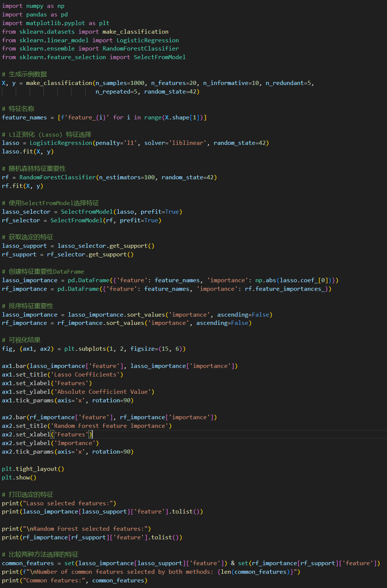
Task: Click 'plt.tight_layout()' line
Action: coord(33,469)
